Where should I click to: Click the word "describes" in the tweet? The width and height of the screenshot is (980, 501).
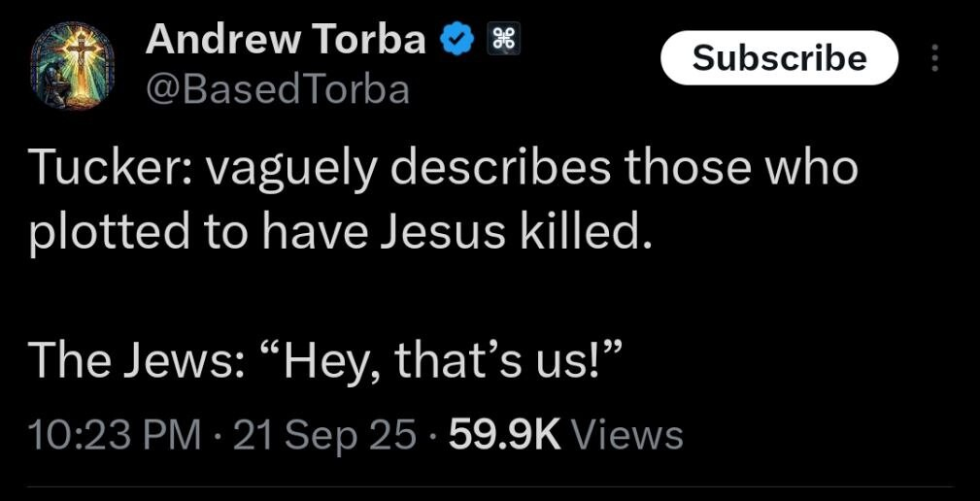[504, 168]
